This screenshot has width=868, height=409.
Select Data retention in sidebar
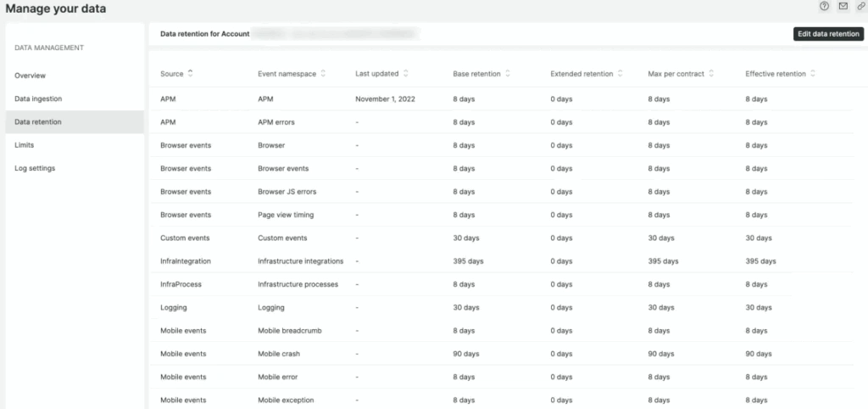(38, 122)
